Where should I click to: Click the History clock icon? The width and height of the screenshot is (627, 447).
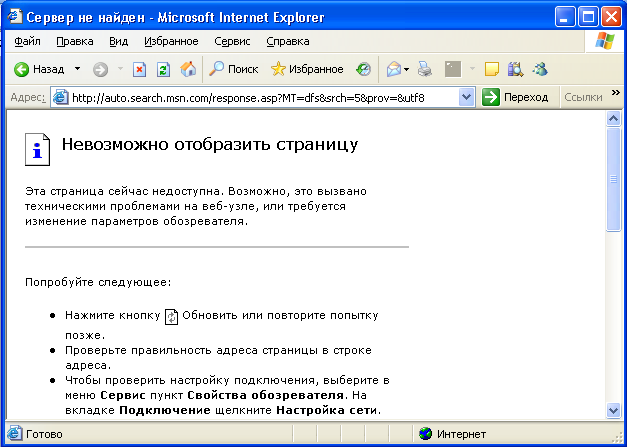(x=363, y=69)
